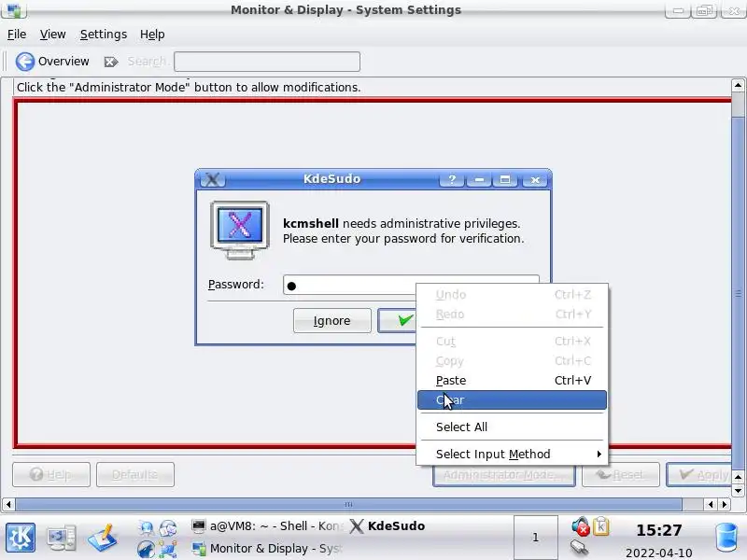This screenshot has height=560, width=747.
Task: Click the vertical scrollbar thumb
Action: tap(738, 294)
